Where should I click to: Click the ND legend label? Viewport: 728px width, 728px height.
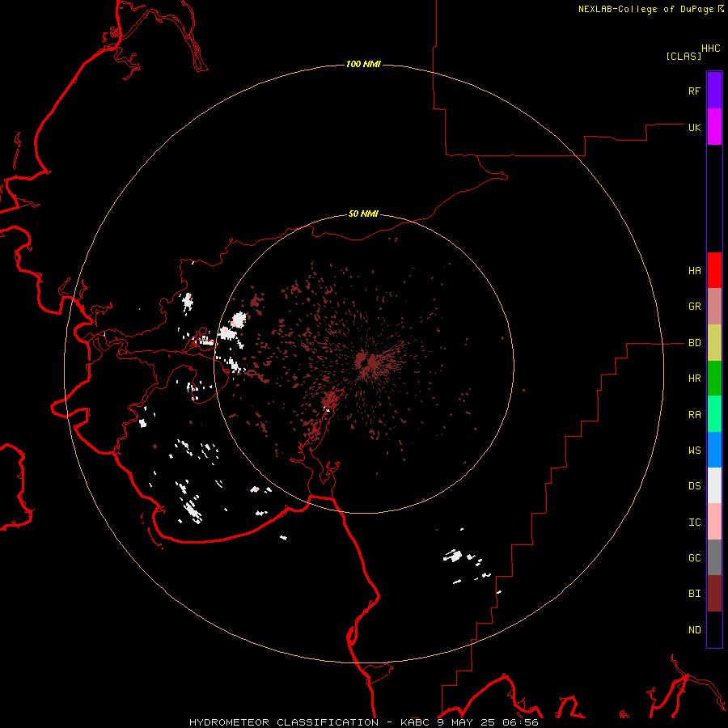pos(694,630)
